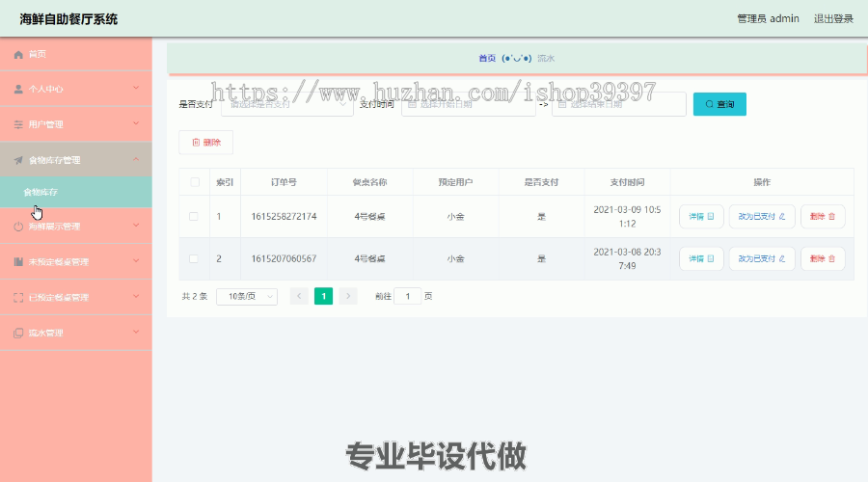Collapse the 食物库存管理 menu chevron
This screenshot has width=868, height=482.
click(136, 159)
